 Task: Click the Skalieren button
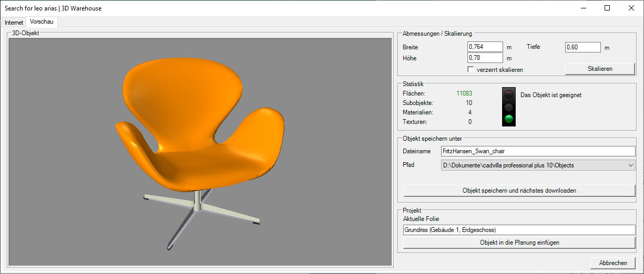(600, 69)
